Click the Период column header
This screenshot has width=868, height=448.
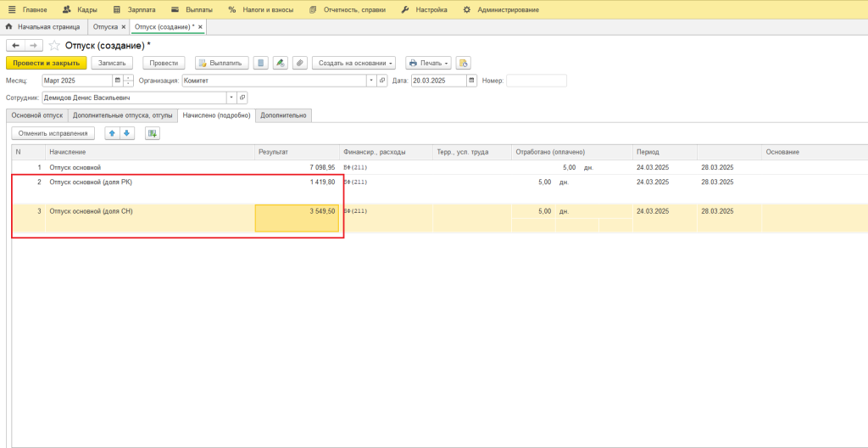tap(665, 152)
